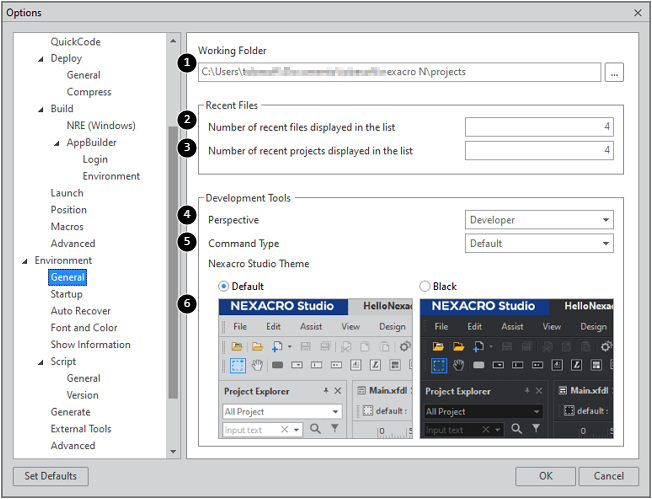Select the Black theme radio button
This screenshot has width=652, height=499.
425,286
